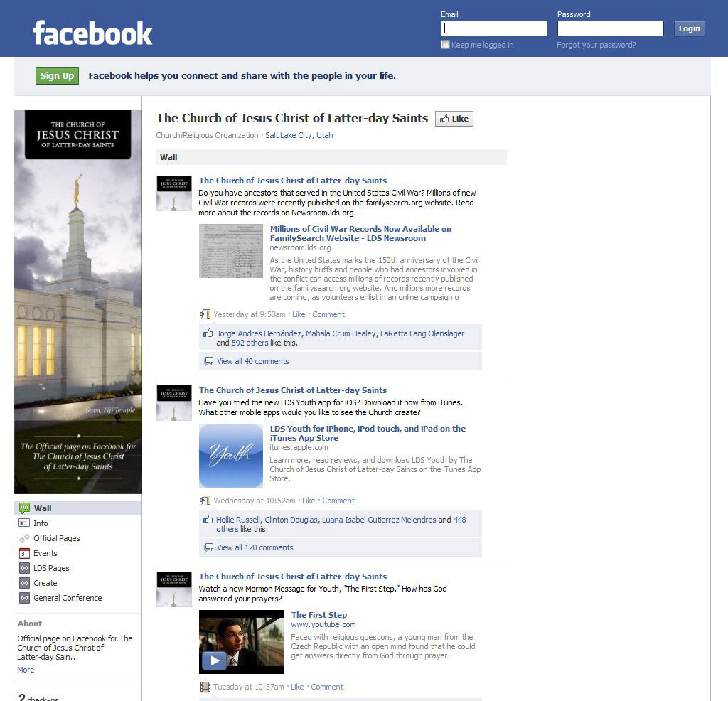This screenshot has width=728, height=701.
Task: Click the Facebook logo in header
Action: pyautogui.click(x=92, y=33)
